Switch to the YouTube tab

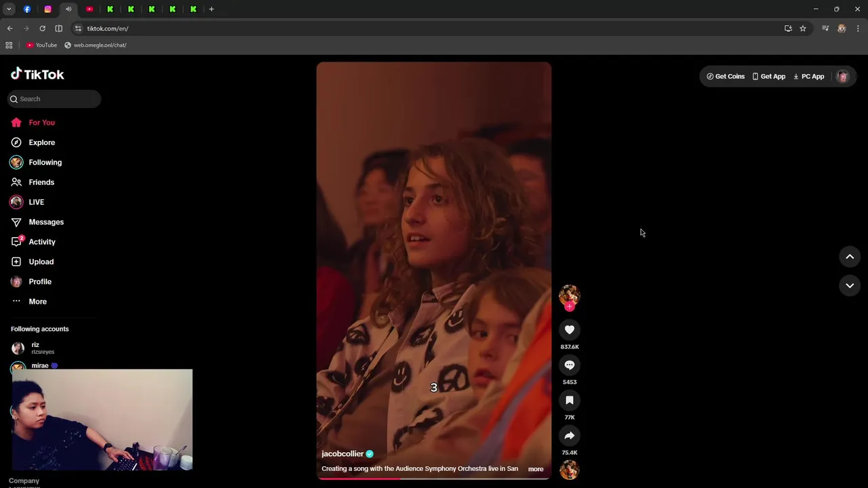click(x=90, y=9)
